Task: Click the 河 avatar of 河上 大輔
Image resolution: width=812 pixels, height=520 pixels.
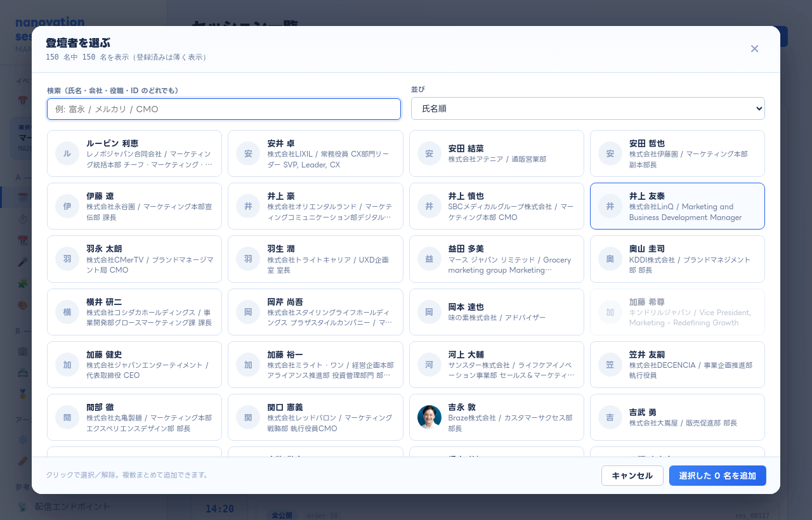Action: (429, 365)
